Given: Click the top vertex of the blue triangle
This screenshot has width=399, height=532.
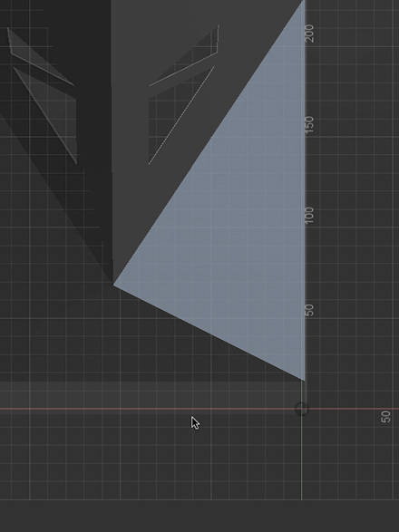Looking at the screenshot, I should tap(304, 1).
